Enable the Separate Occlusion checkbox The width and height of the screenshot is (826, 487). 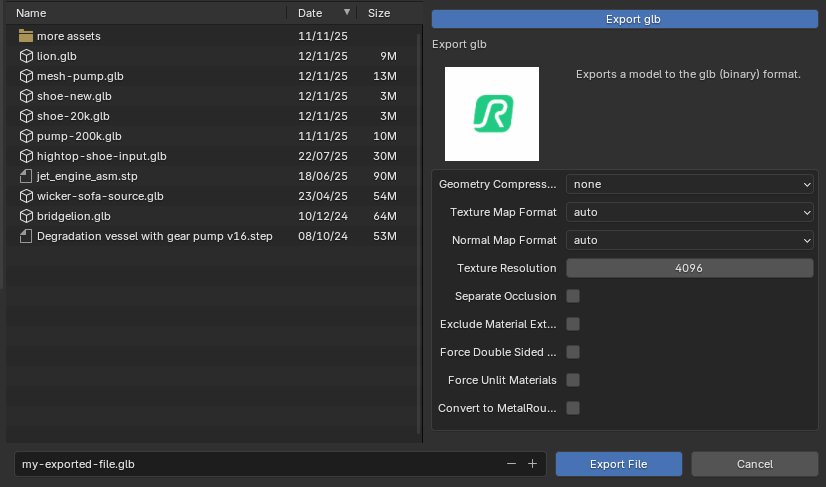573,296
